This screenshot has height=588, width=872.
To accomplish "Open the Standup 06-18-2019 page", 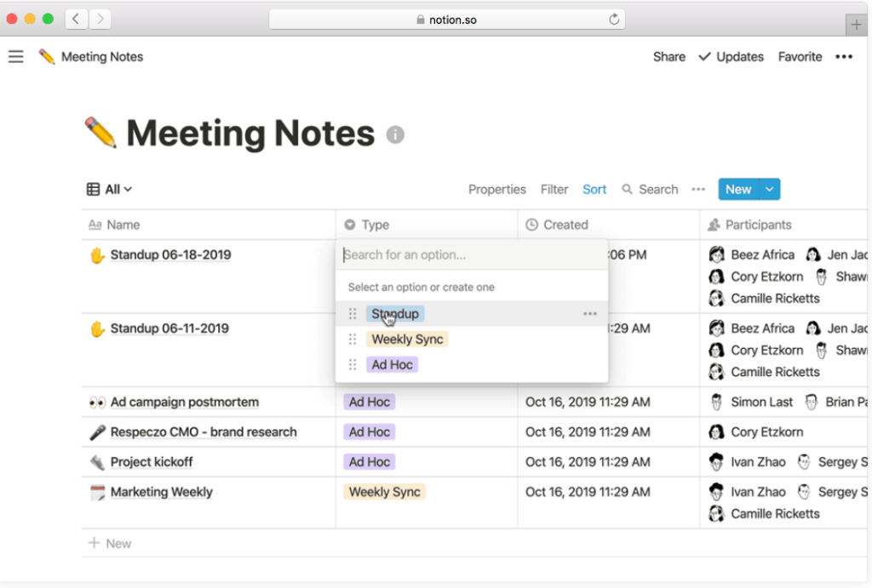I will tap(170, 255).
